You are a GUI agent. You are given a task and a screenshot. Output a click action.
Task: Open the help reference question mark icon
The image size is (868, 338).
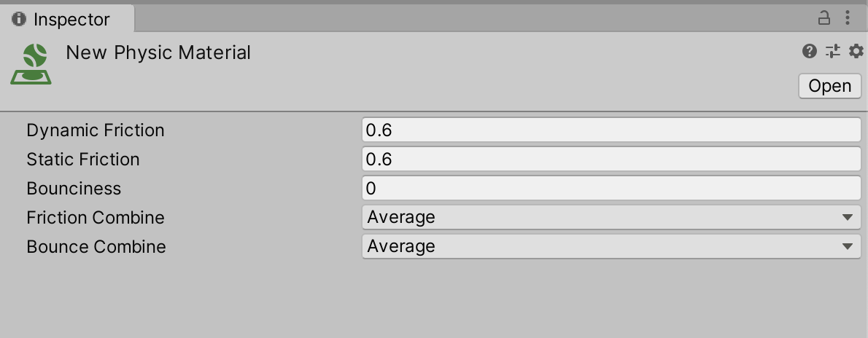point(810,51)
